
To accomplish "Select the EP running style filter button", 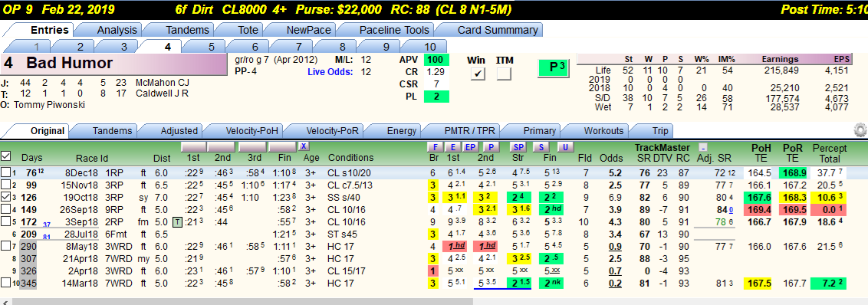I will (469, 146).
